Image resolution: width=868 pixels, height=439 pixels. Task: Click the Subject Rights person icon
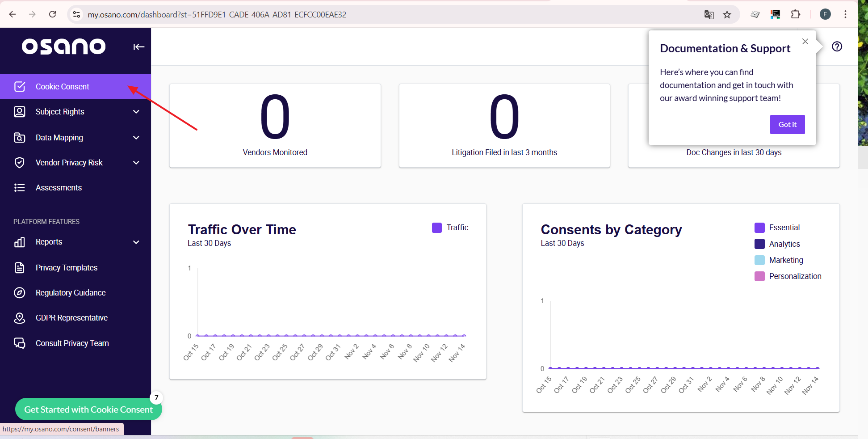(20, 112)
